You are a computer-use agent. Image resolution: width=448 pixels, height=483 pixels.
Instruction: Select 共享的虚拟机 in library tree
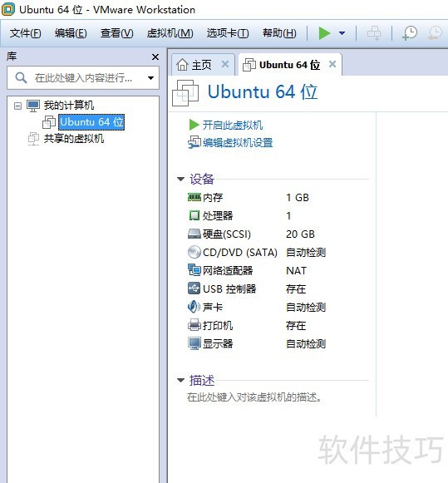[74, 139]
